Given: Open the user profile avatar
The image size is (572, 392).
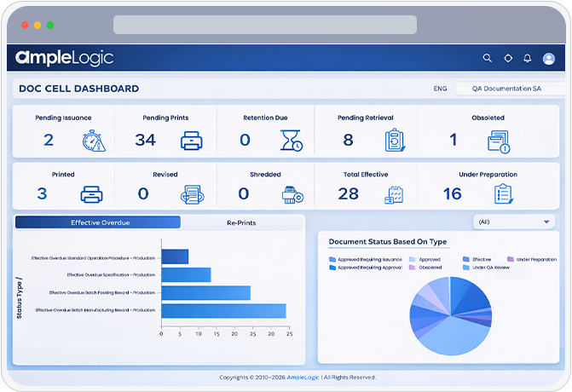Looking at the screenshot, I should (x=548, y=59).
